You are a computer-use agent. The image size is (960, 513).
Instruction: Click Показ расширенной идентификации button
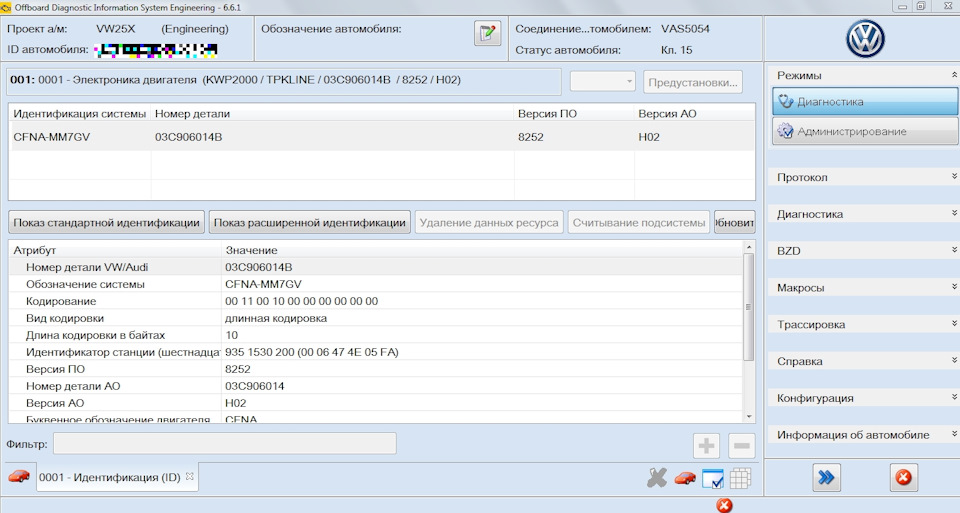pyautogui.click(x=310, y=223)
